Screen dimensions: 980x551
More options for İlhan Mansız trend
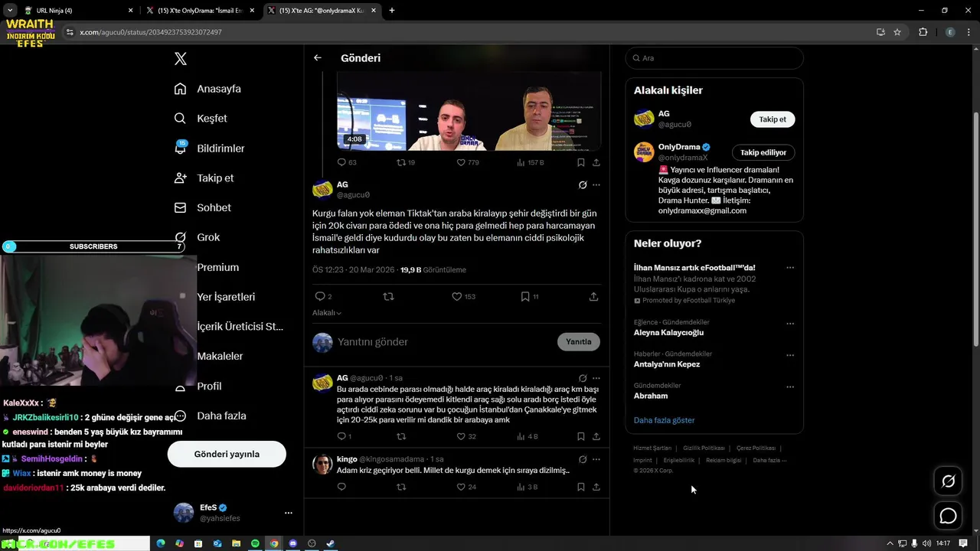790,268
